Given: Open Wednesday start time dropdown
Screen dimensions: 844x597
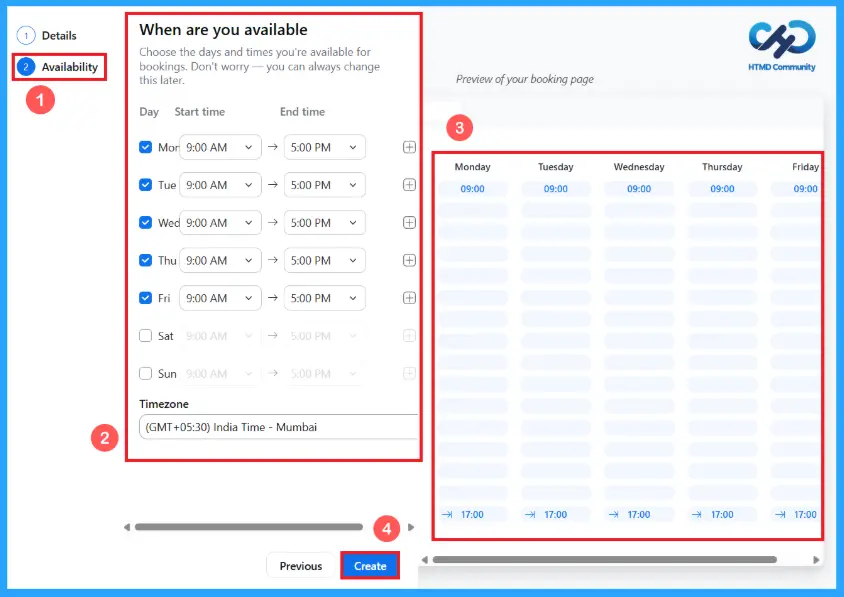Looking at the screenshot, I should click(x=220, y=222).
